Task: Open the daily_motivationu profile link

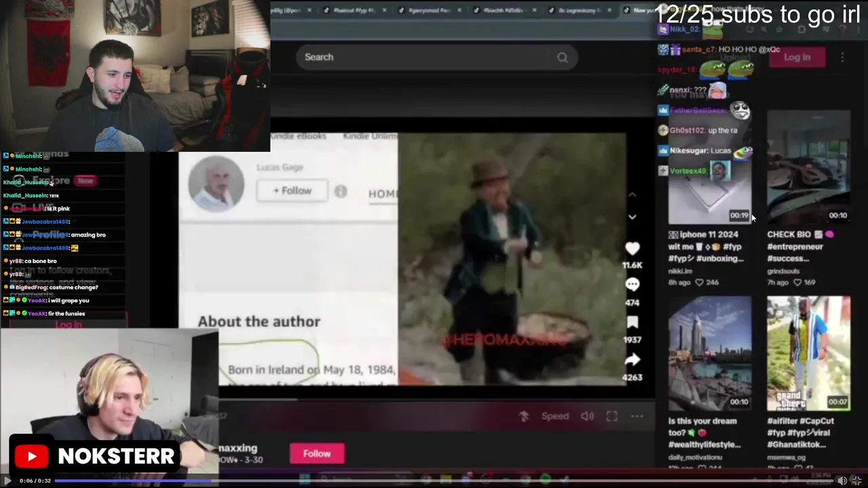Action: click(695, 457)
